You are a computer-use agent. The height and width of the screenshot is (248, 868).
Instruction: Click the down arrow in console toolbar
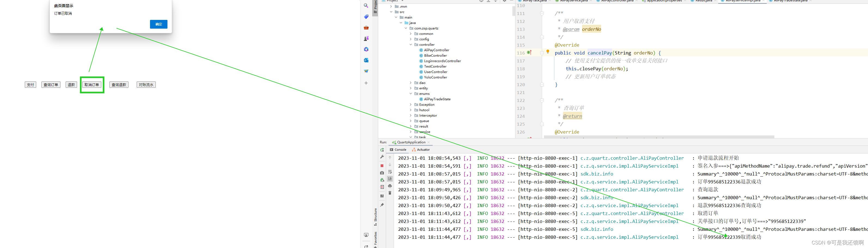[390, 165]
